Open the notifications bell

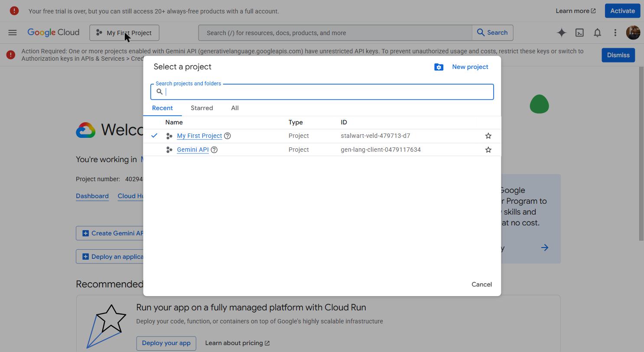(x=597, y=33)
